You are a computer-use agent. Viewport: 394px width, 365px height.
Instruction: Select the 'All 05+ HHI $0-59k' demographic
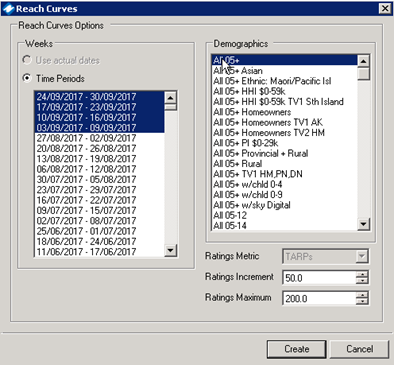(x=284, y=91)
